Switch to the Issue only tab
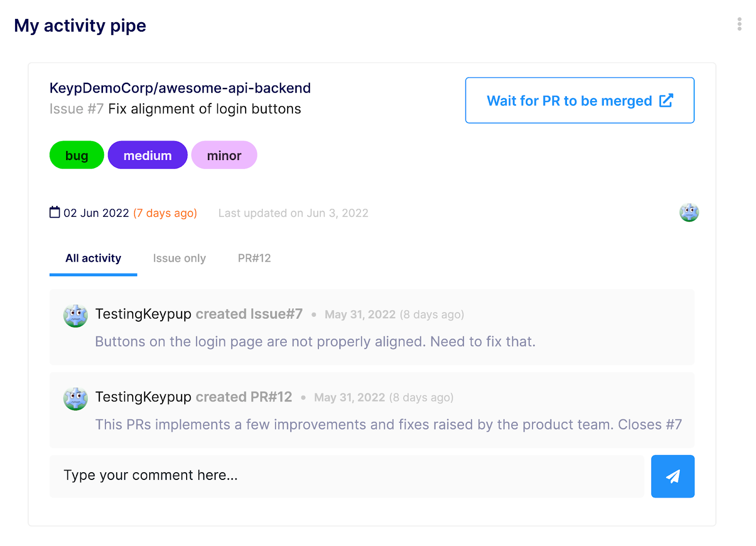This screenshot has height=546, width=756. tap(179, 258)
